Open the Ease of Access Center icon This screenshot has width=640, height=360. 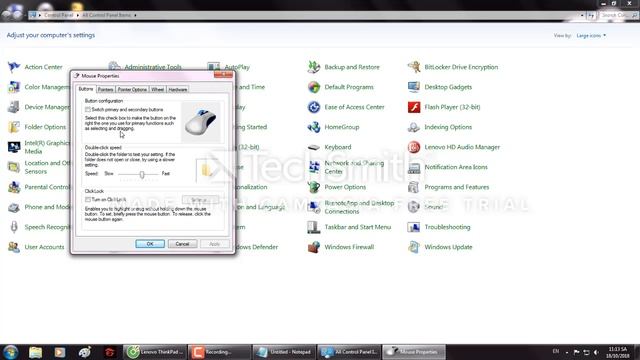(x=314, y=107)
